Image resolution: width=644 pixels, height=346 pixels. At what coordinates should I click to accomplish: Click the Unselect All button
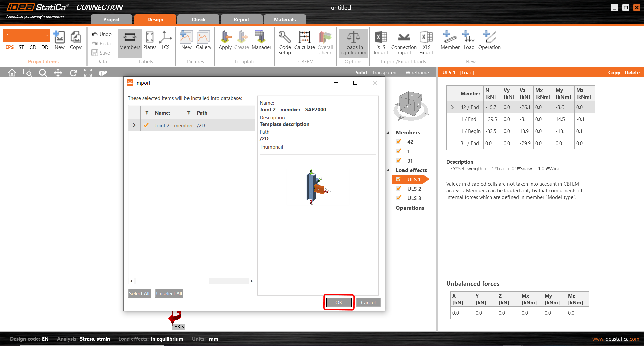pos(169,293)
